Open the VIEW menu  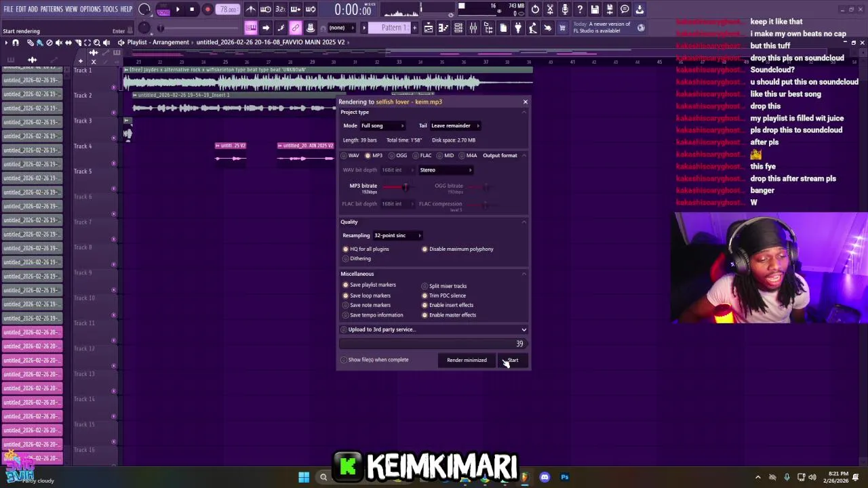click(x=71, y=9)
